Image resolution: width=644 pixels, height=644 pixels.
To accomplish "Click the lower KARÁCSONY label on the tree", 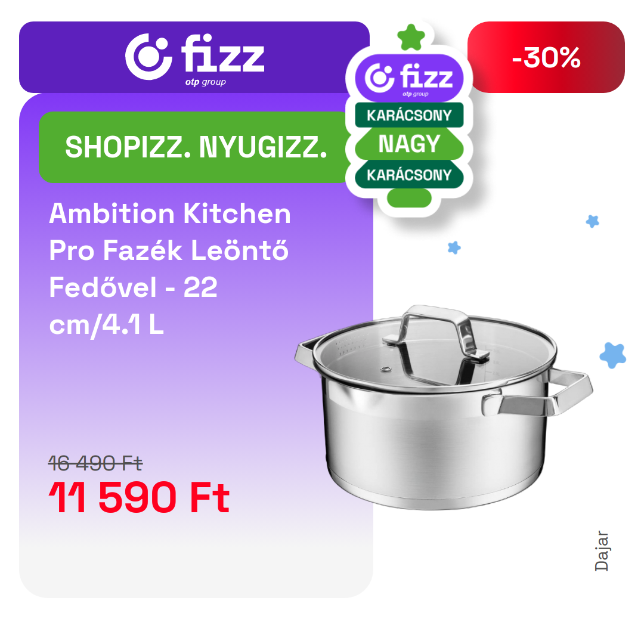I will tap(409, 175).
